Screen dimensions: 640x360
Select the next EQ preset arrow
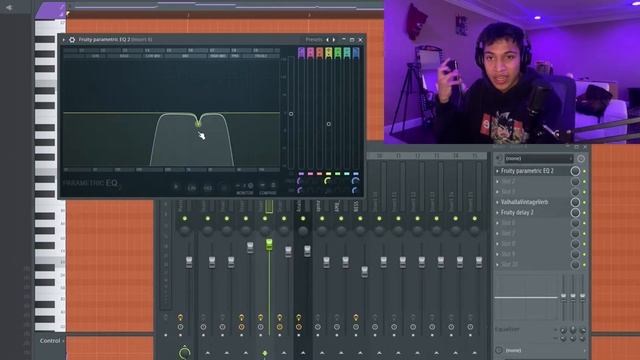[334, 40]
